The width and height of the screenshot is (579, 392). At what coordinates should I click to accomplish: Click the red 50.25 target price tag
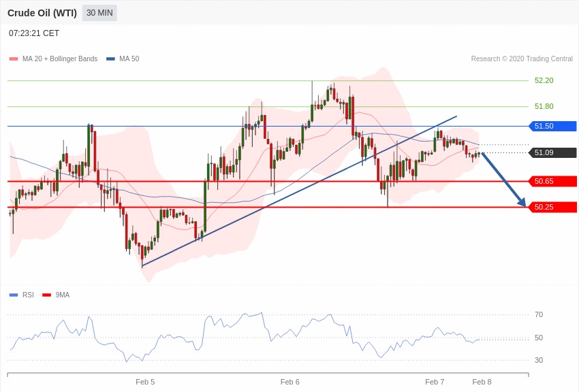[x=553, y=207]
